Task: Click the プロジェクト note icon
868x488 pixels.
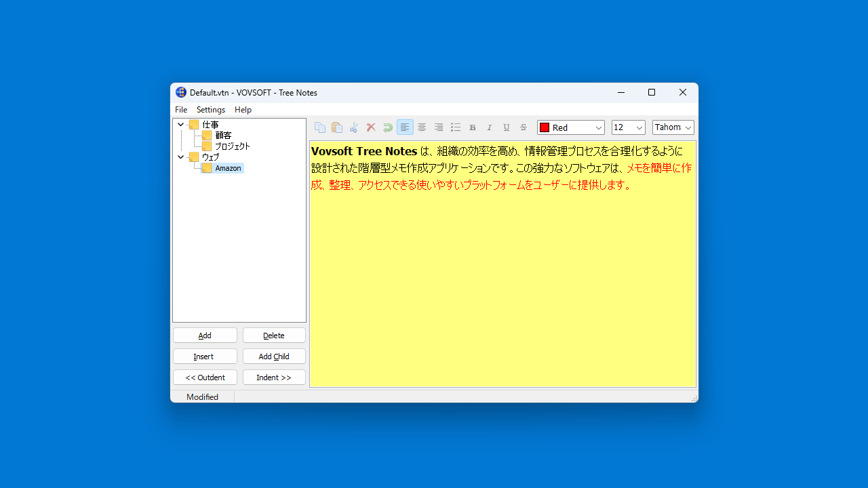Action: (x=207, y=146)
